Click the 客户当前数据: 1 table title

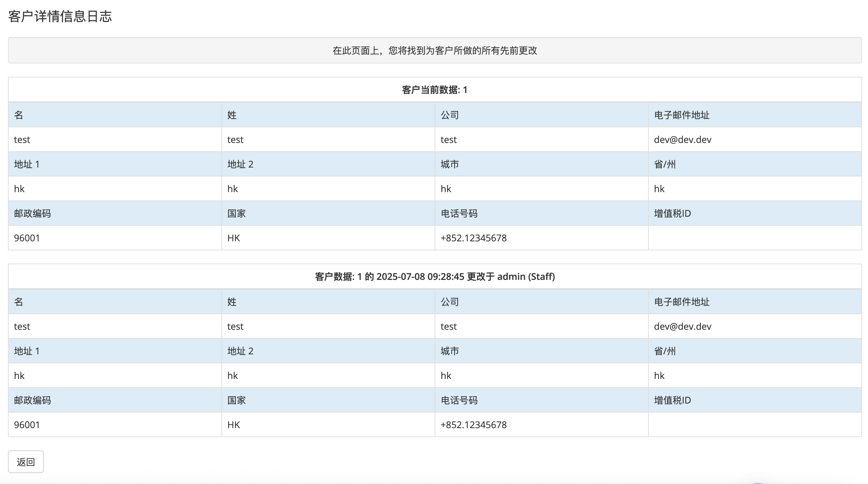[435, 90]
